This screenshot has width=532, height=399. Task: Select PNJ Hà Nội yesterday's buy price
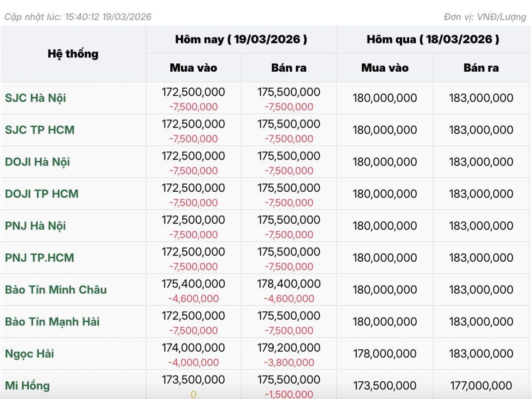point(385,225)
